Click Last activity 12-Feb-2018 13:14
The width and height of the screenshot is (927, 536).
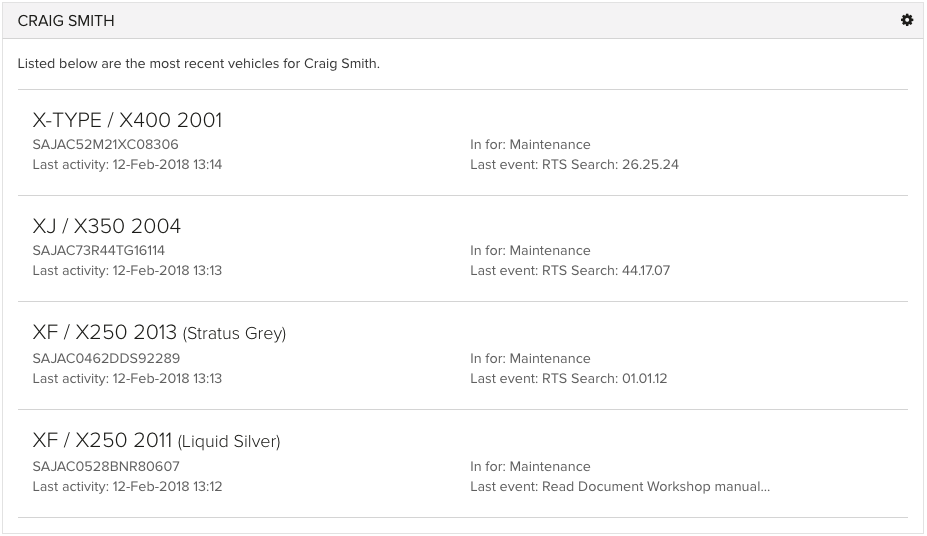tap(127, 164)
